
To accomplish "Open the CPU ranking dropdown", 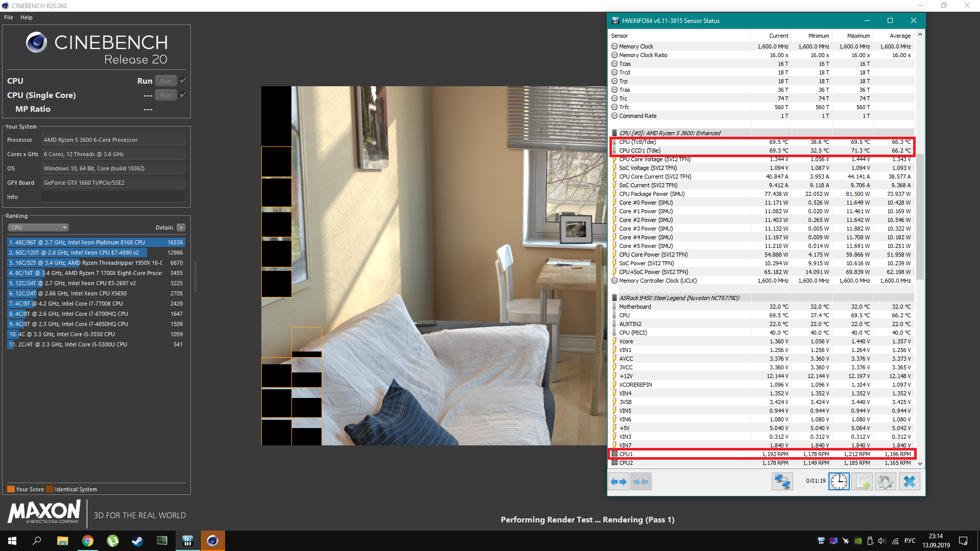I will tap(38, 228).
